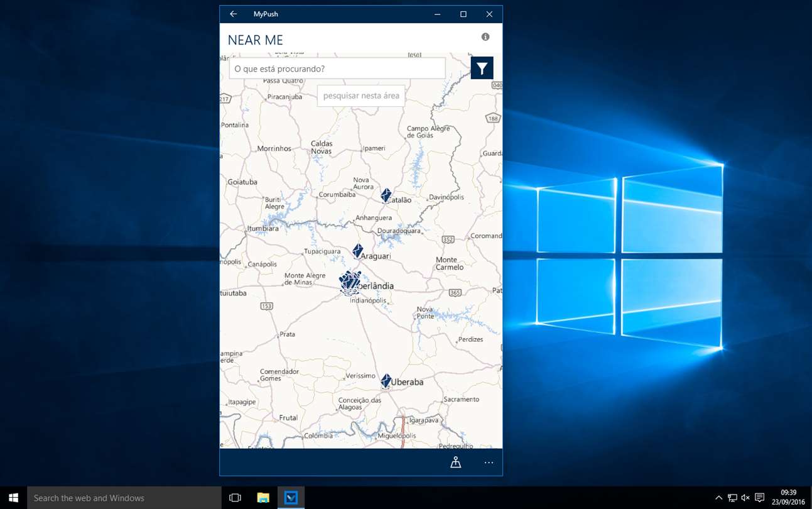Viewport: 812px width, 509px height.
Task: Click the 'Campo Alegre de Goiás' map label
Action: point(429,132)
